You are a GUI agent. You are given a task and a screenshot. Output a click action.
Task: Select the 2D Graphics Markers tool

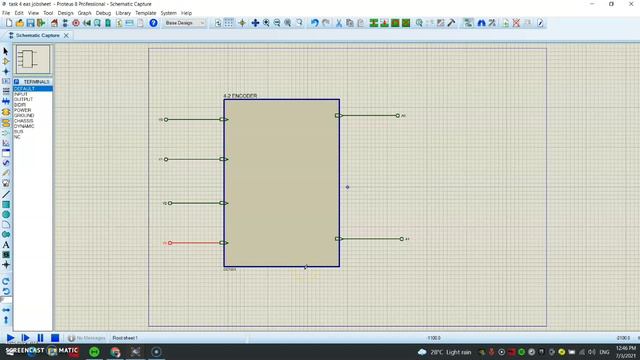pos(6,265)
